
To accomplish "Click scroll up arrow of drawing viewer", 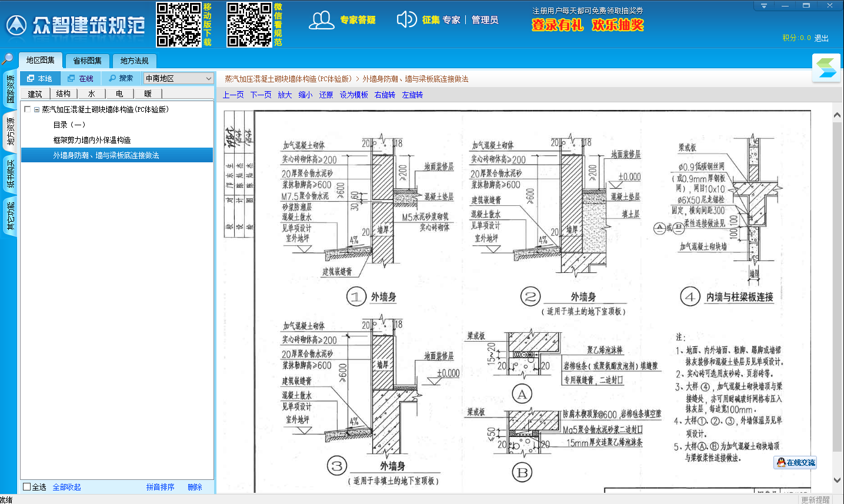I will [x=838, y=115].
